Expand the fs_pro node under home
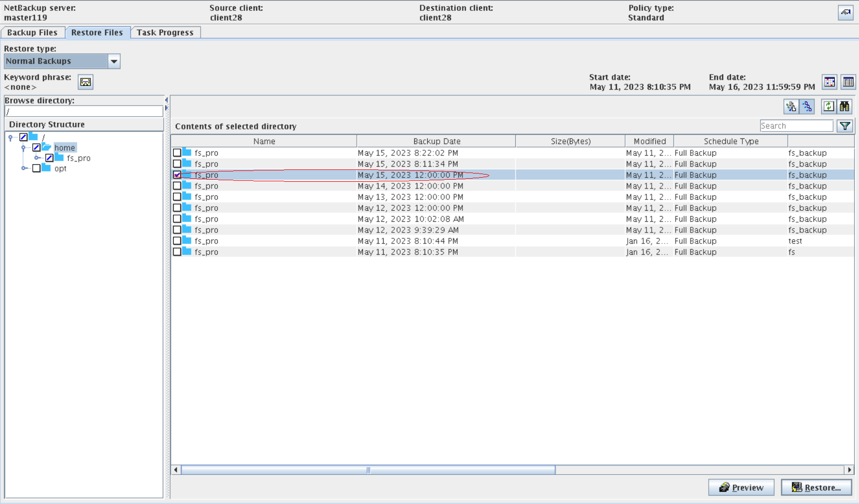This screenshot has height=504, width=859. tap(37, 158)
